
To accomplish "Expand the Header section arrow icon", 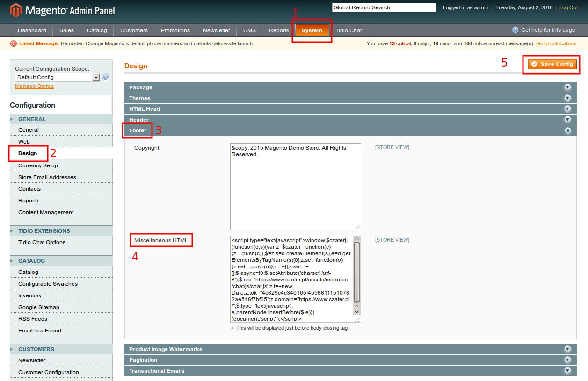I will pos(567,120).
